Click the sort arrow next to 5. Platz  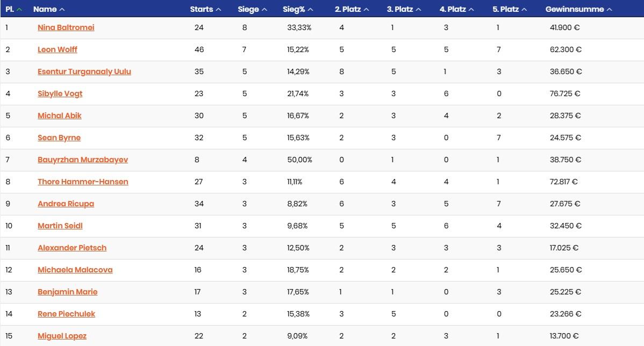(x=524, y=10)
